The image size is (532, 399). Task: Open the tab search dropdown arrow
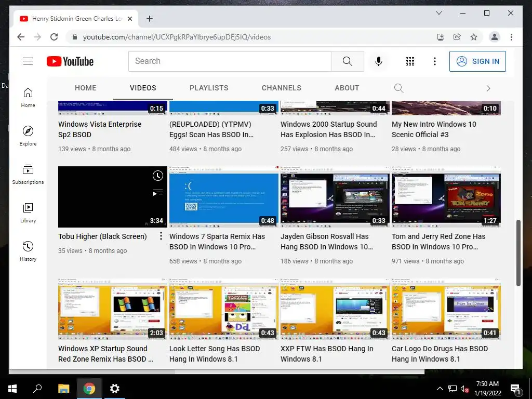click(438, 13)
